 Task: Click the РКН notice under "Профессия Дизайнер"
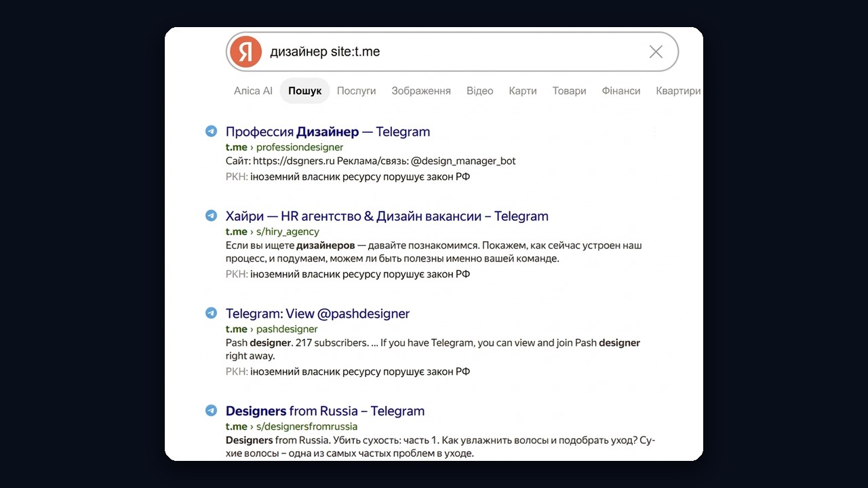[348, 177]
